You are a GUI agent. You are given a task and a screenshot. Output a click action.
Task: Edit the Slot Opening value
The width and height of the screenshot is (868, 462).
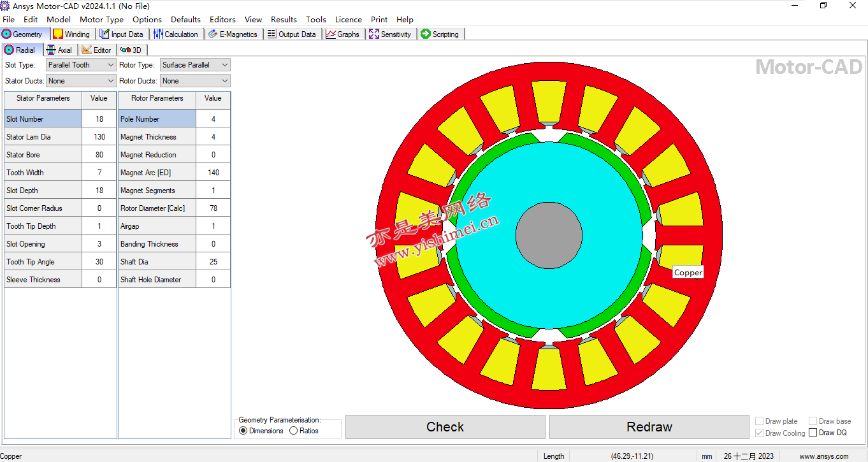click(99, 244)
